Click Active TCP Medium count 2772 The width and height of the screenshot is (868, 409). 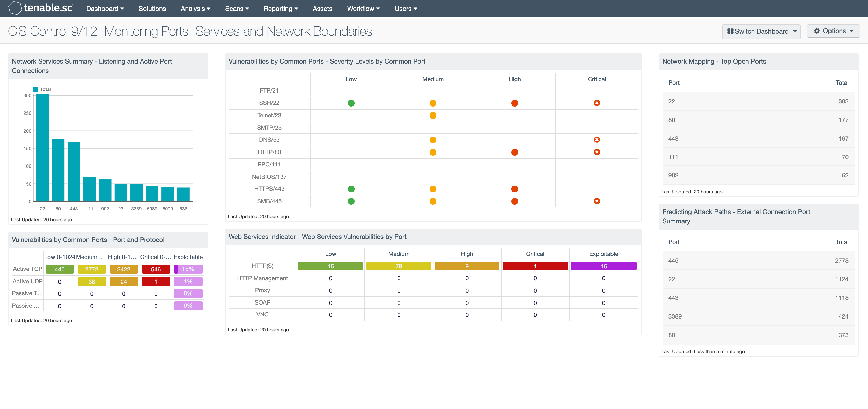(x=92, y=269)
